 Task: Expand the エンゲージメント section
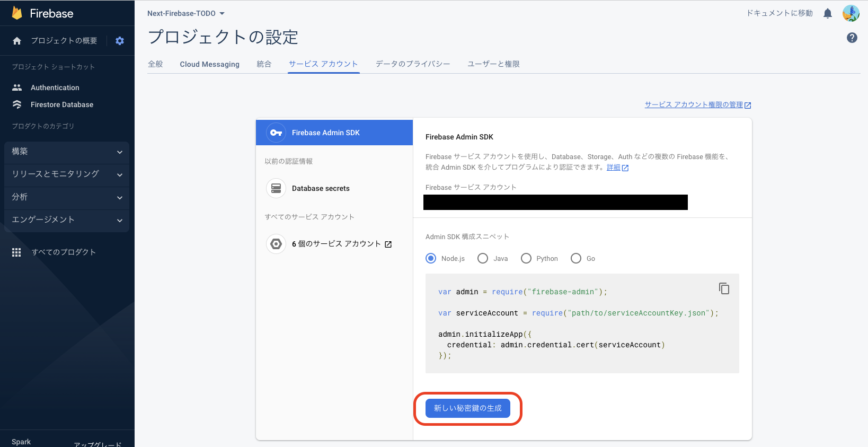click(x=67, y=220)
